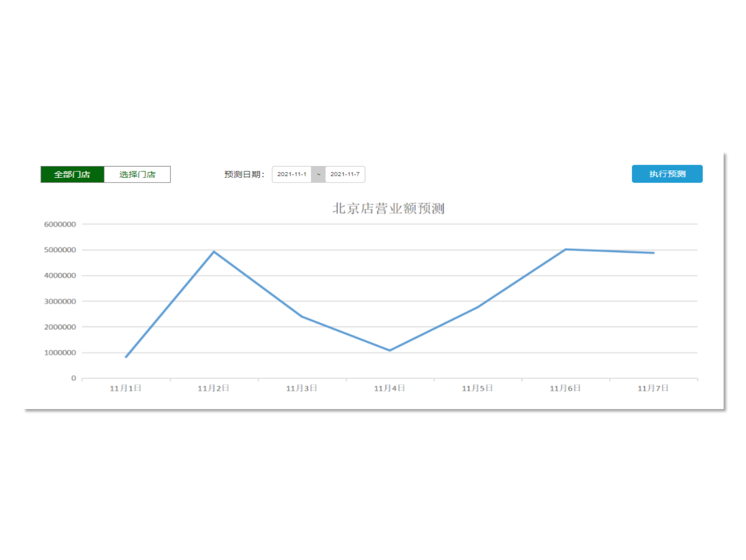
Task: Click the 11月7日 x-axis label
Action: [x=653, y=388]
